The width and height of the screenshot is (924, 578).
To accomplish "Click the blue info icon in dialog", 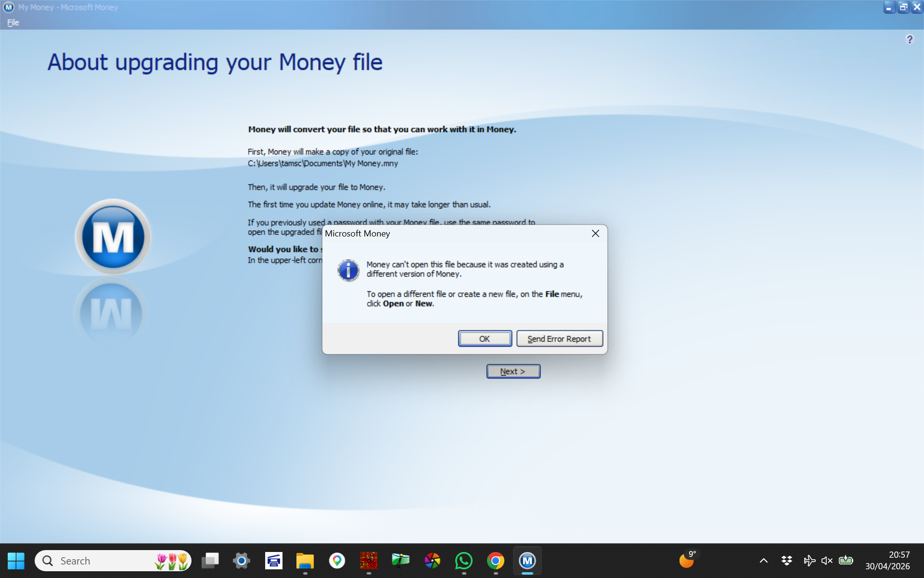I will [348, 270].
